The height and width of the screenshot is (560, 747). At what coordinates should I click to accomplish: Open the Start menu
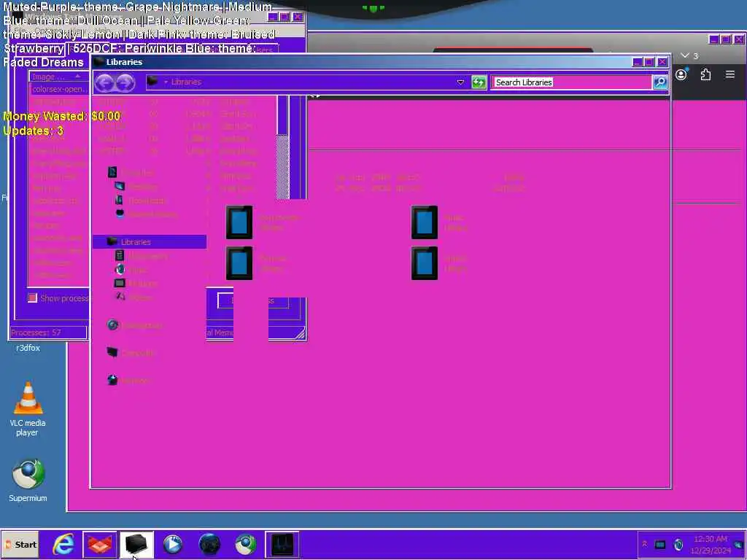(20, 544)
